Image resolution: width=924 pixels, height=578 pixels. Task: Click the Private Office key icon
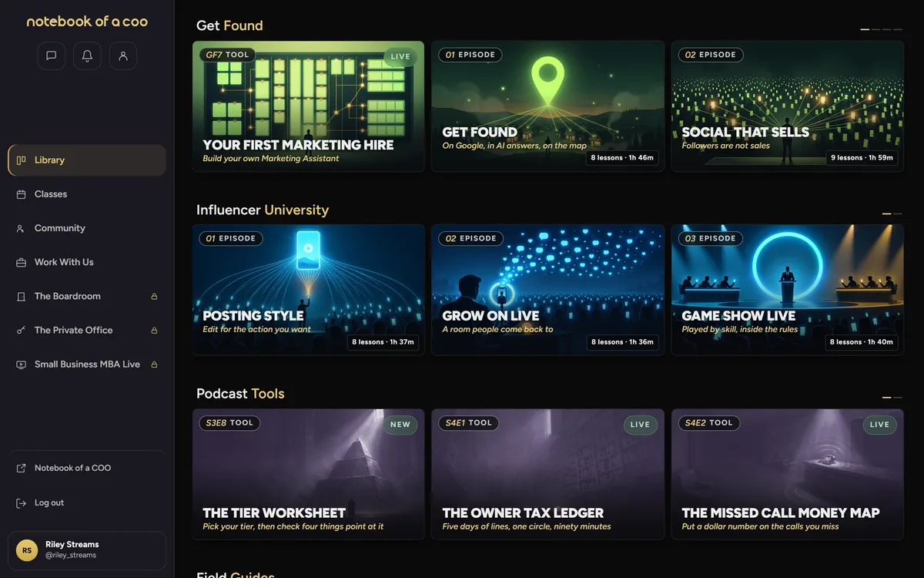[22, 330]
